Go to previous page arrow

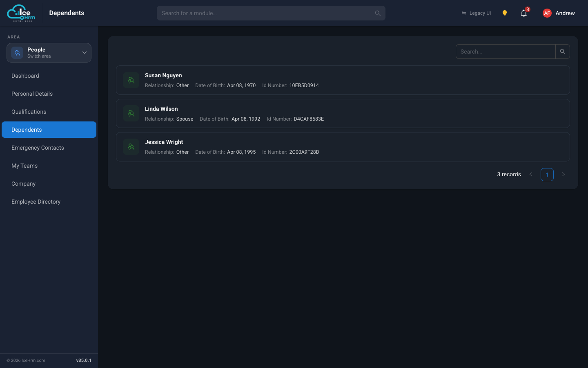pos(531,174)
